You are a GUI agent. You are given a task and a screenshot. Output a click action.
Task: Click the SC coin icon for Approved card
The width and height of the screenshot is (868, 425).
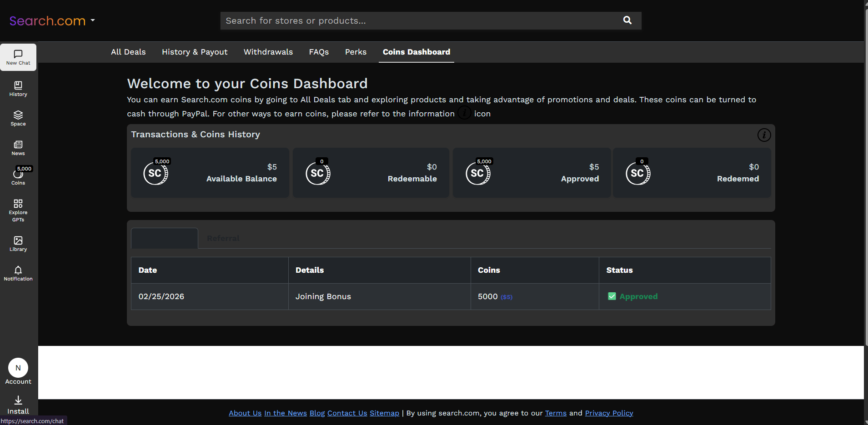coord(478,173)
